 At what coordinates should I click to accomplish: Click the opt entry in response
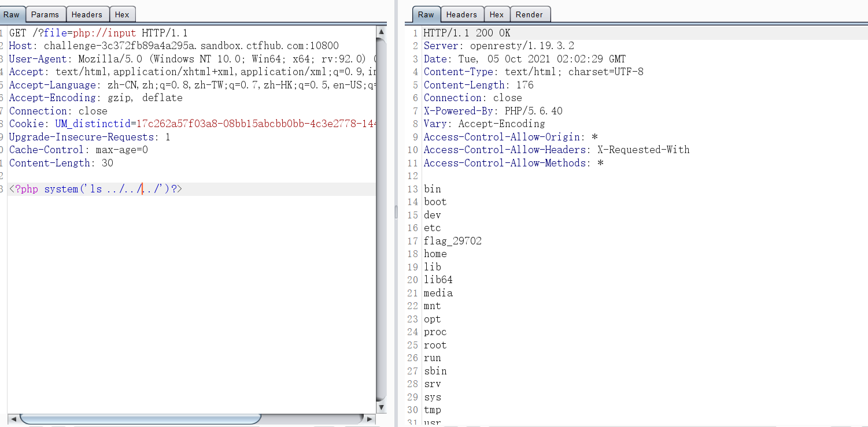point(433,319)
